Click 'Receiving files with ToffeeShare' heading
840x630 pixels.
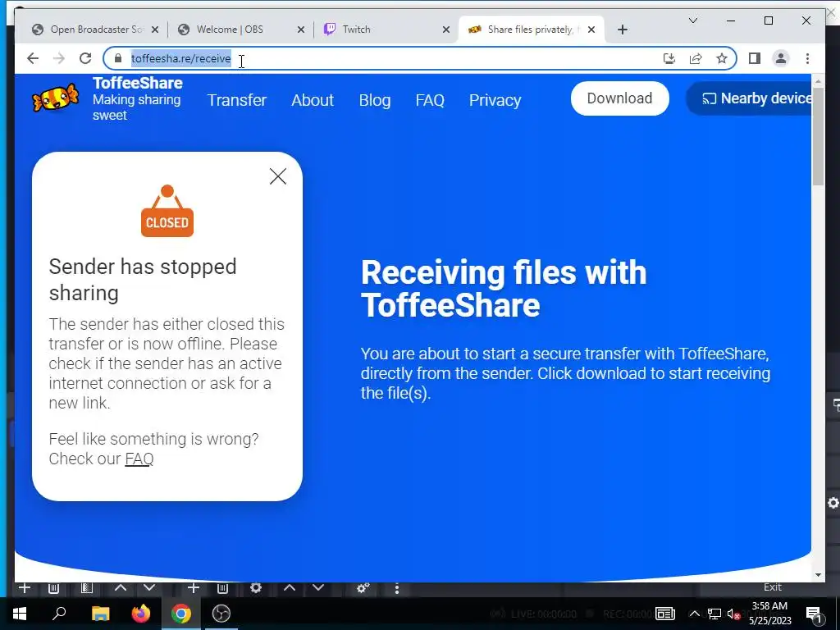[x=504, y=289]
